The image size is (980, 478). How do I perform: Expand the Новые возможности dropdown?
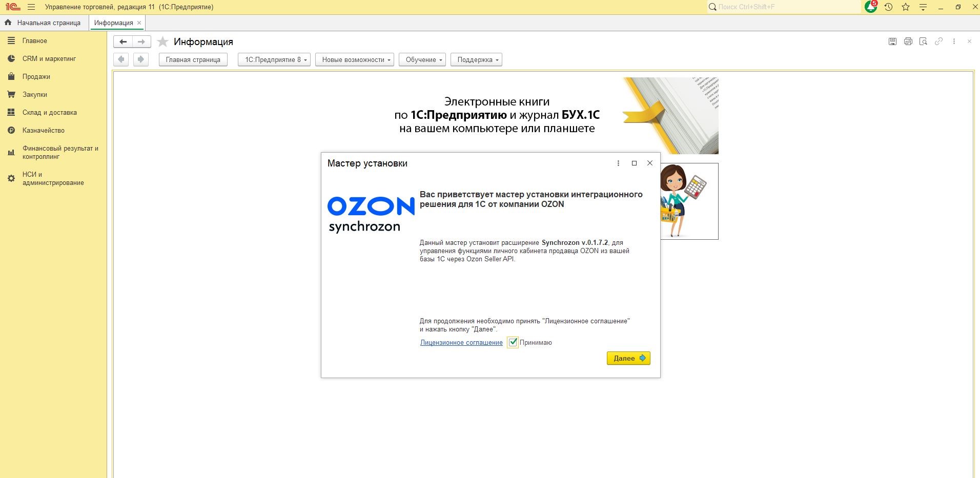pos(355,59)
